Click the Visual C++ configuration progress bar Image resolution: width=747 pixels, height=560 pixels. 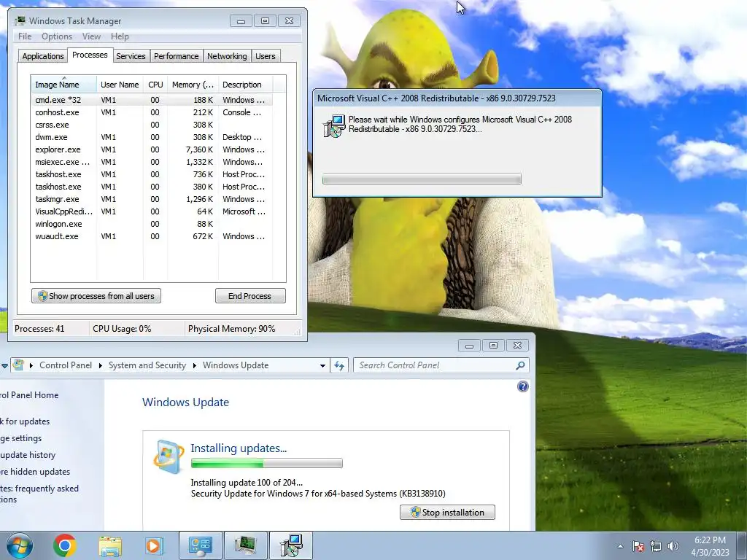[422, 179]
